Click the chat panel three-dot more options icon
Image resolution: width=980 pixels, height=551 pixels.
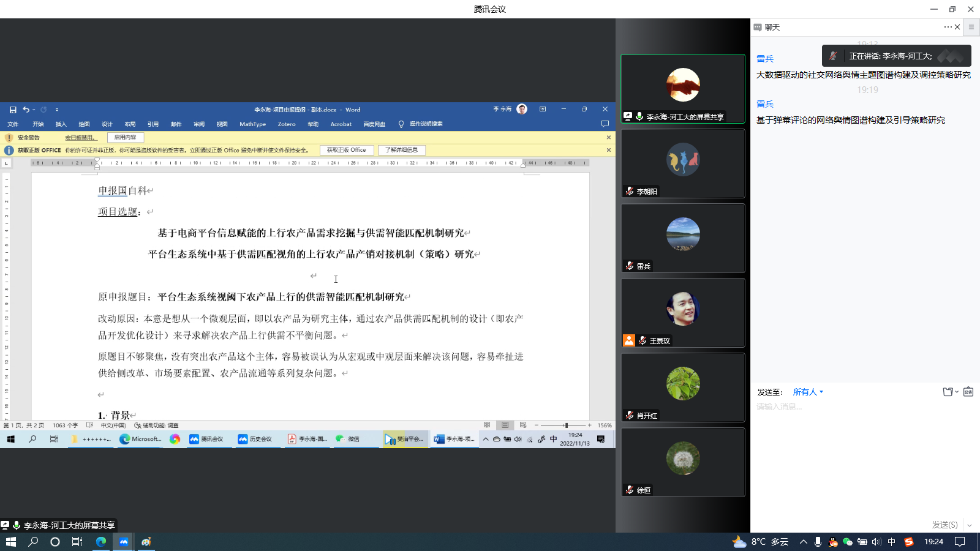point(948,27)
